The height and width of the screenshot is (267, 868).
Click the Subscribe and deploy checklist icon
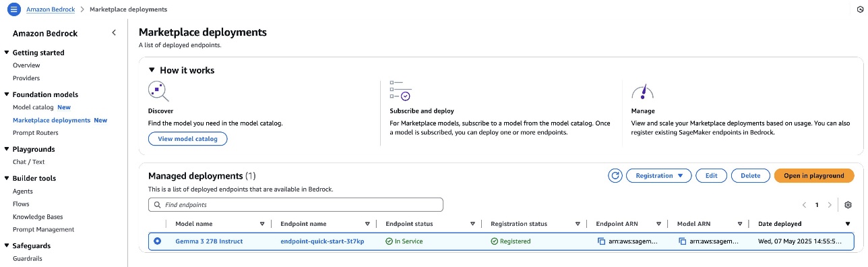(400, 91)
